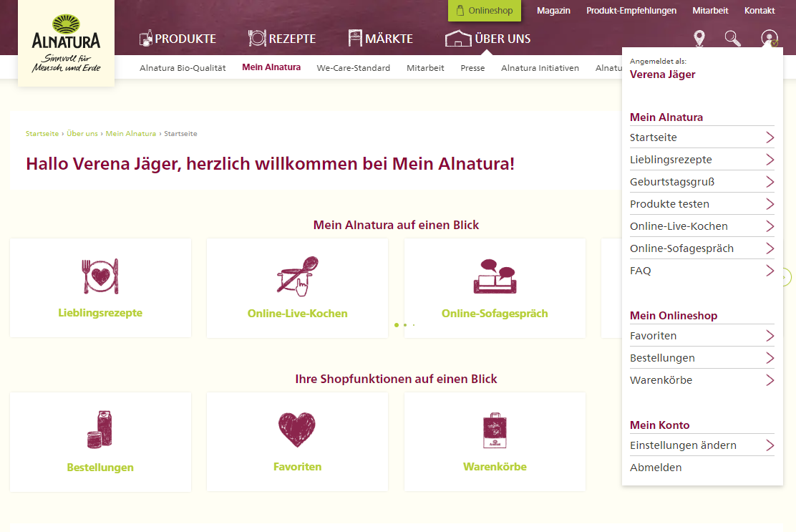
Task: Click Abmelden to log out
Action: [x=656, y=468]
